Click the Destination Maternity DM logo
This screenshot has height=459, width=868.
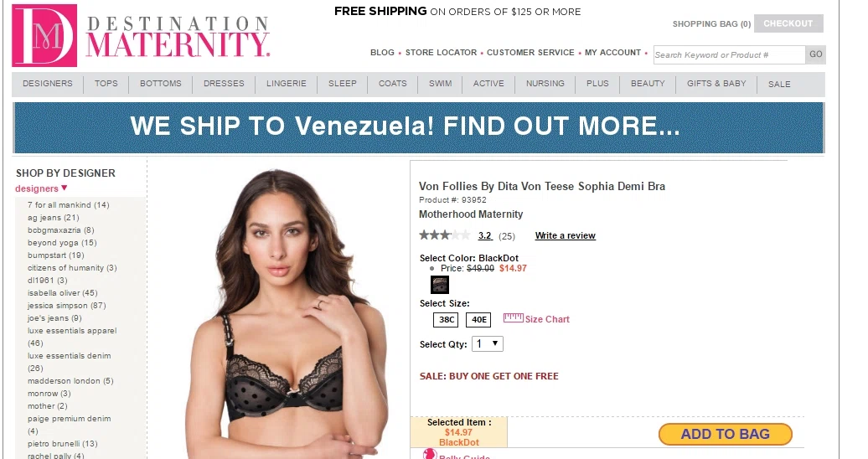tap(44, 35)
